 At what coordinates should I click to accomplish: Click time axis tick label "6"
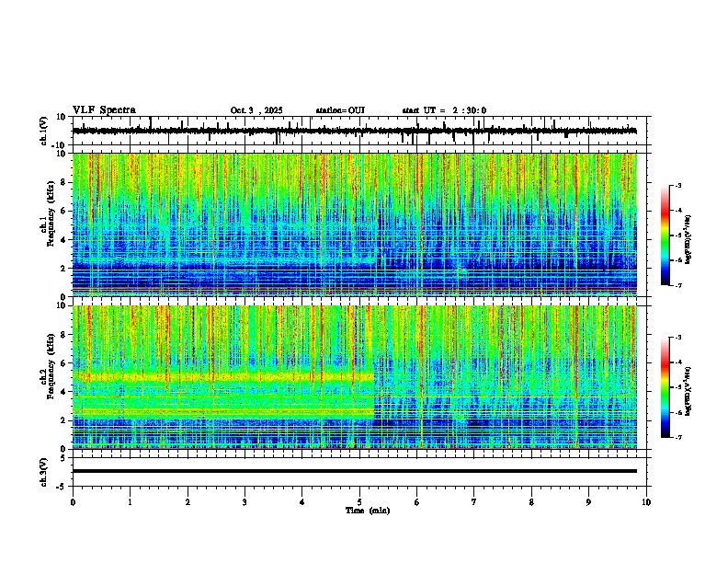[417, 502]
